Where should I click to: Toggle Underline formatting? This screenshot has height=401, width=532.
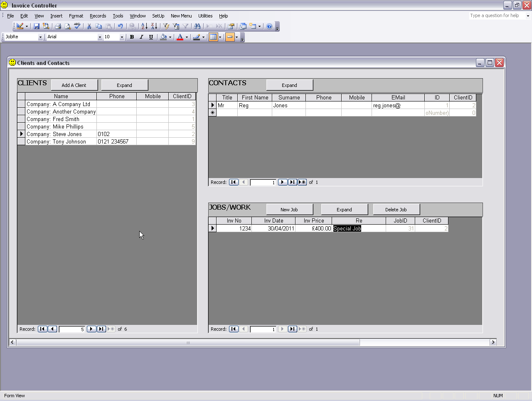151,37
